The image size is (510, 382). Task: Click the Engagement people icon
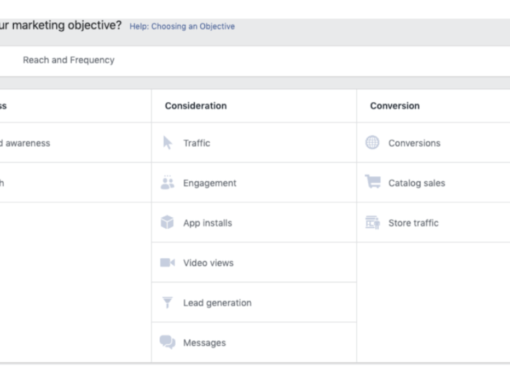point(167,183)
